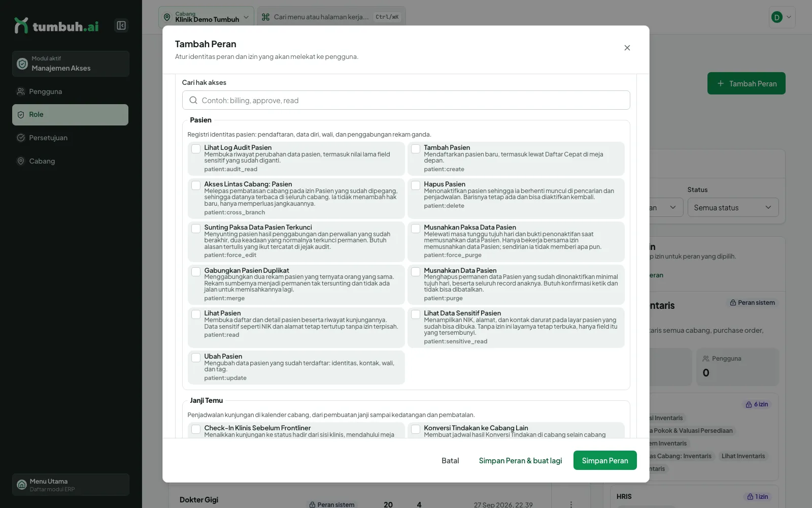Viewport: 812px width, 508px height.
Task: Select the Role sidebar menu item
Action: [x=70, y=115]
